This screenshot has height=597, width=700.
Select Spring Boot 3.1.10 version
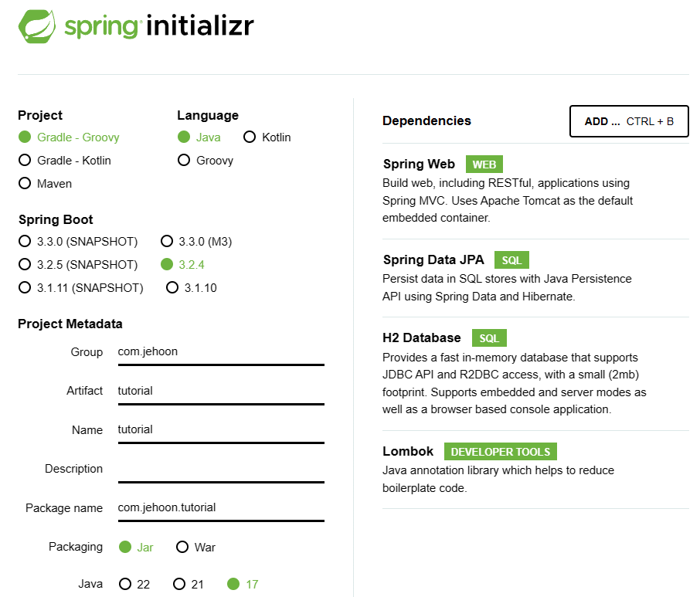(x=192, y=288)
